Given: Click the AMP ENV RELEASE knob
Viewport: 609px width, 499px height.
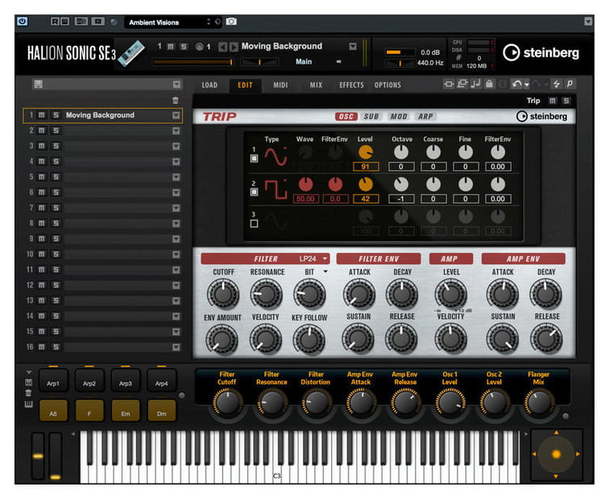Looking at the screenshot, I should (x=546, y=339).
